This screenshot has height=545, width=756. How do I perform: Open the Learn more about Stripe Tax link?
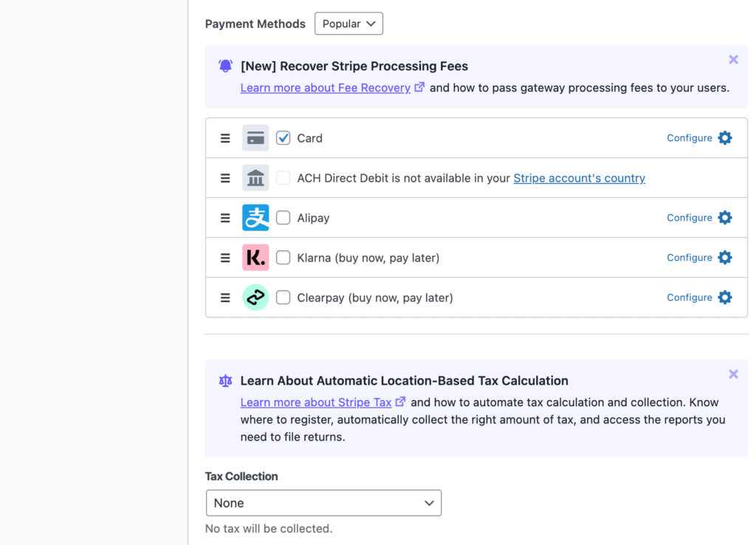pyautogui.click(x=316, y=402)
